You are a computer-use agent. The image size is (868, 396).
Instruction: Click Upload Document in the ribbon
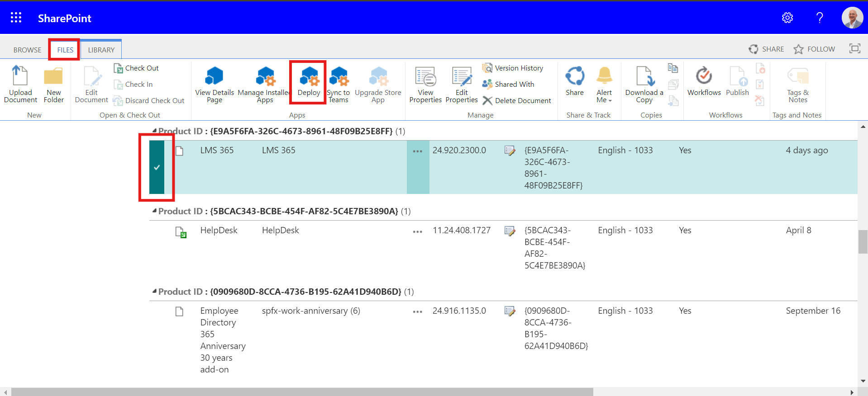coord(20,85)
